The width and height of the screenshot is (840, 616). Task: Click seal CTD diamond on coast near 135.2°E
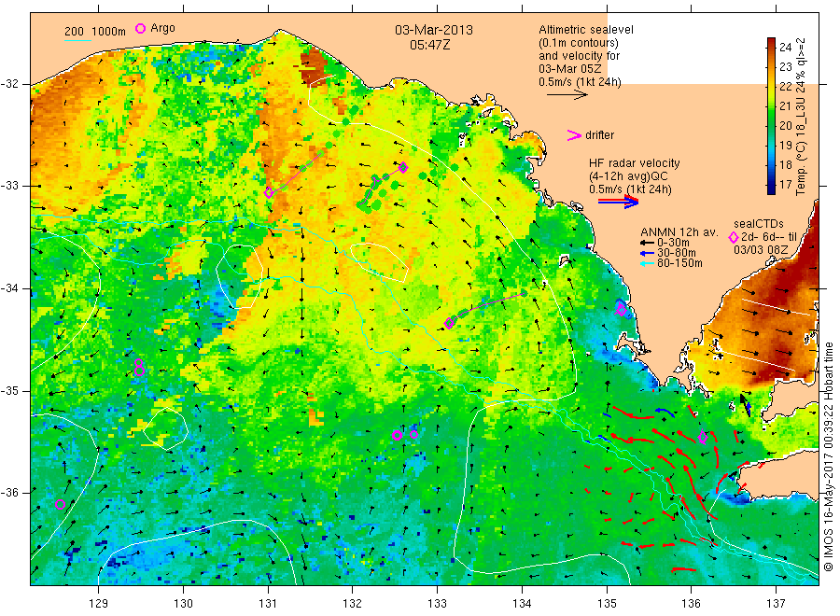[x=621, y=309]
